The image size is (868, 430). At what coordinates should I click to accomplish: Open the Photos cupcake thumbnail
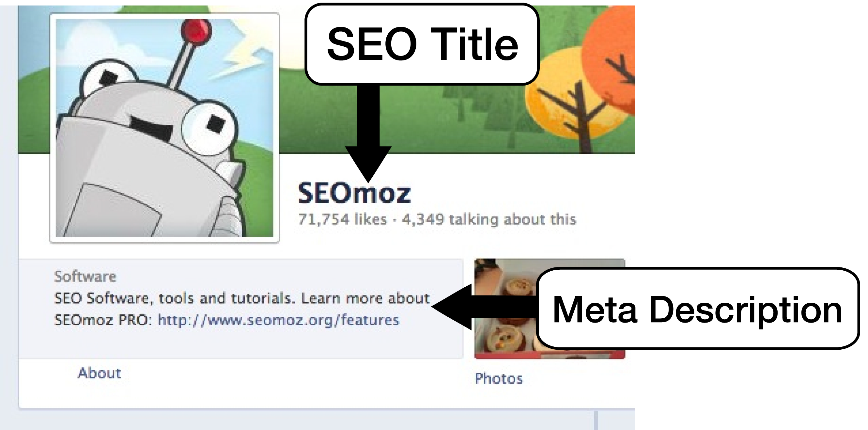505,309
